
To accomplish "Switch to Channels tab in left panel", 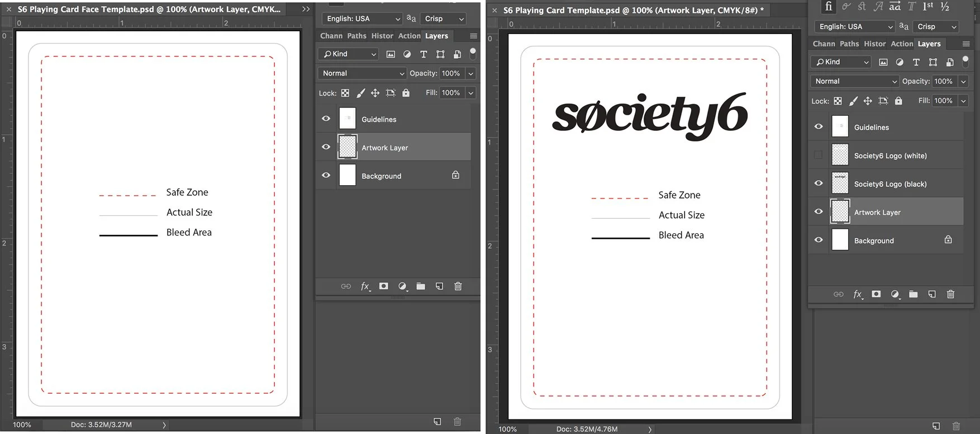I will (x=331, y=36).
